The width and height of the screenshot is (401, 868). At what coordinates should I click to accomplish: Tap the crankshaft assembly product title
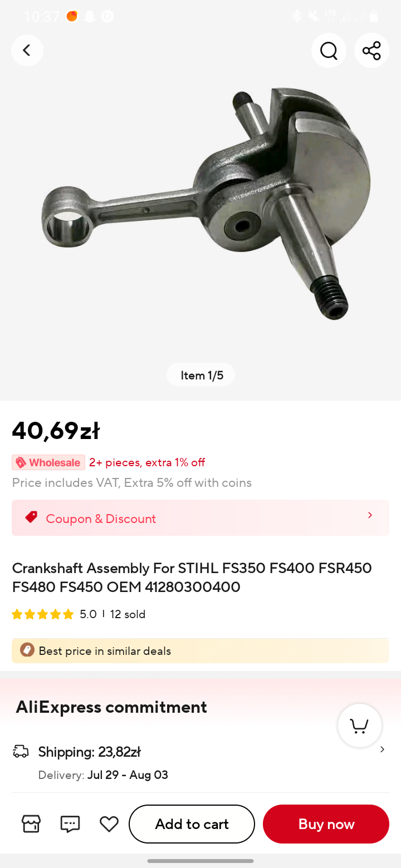pos(192,577)
